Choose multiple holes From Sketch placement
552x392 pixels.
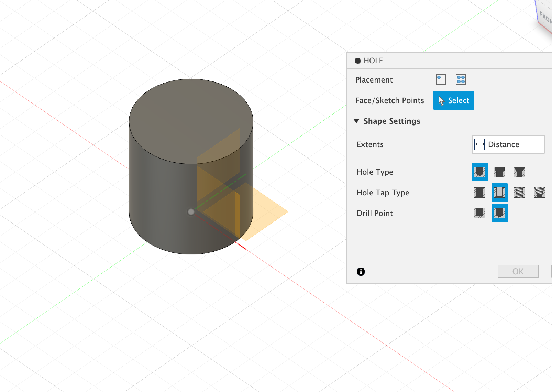click(461, 79)
